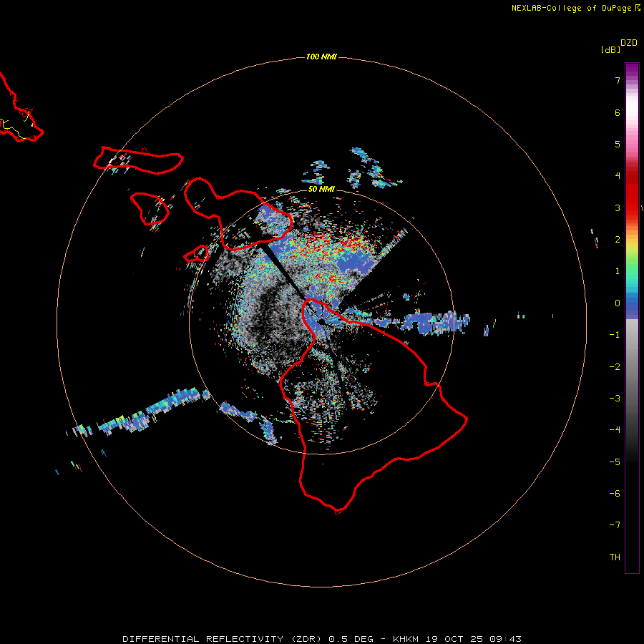644x644 pixels.
Task: Select the 50 NMI range ring label
Action: coord(321,189)
